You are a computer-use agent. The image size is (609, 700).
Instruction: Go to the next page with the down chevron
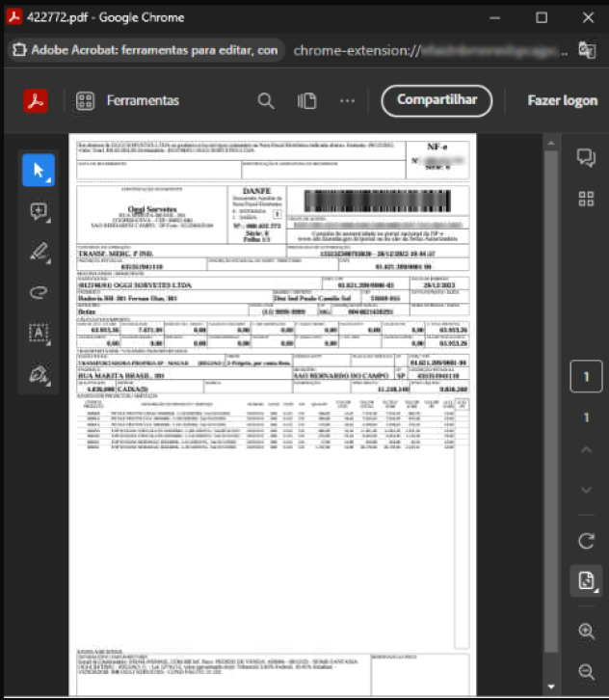tap(585, 491)
